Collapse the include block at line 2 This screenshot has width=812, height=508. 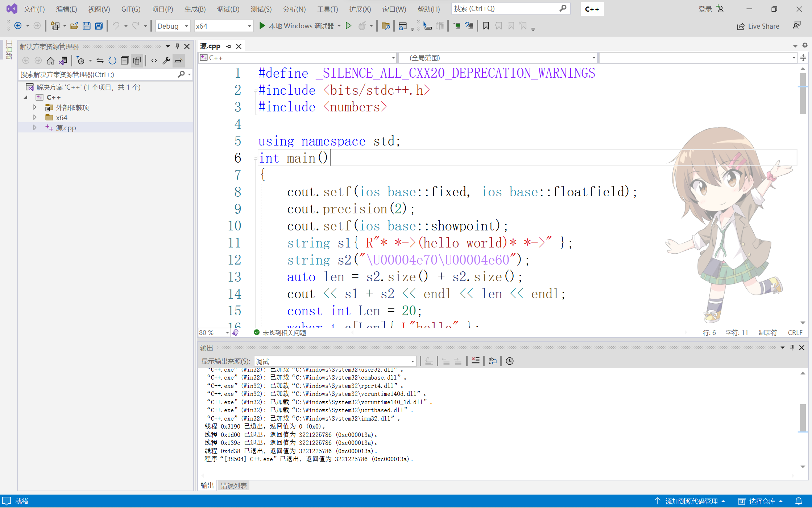tap(255, 90)
